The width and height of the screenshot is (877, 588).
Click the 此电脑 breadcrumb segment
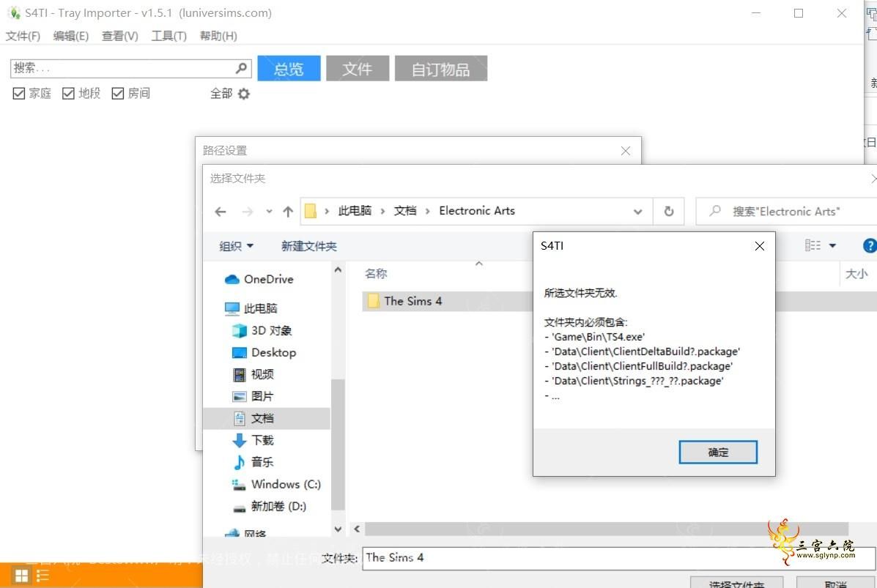355,211
